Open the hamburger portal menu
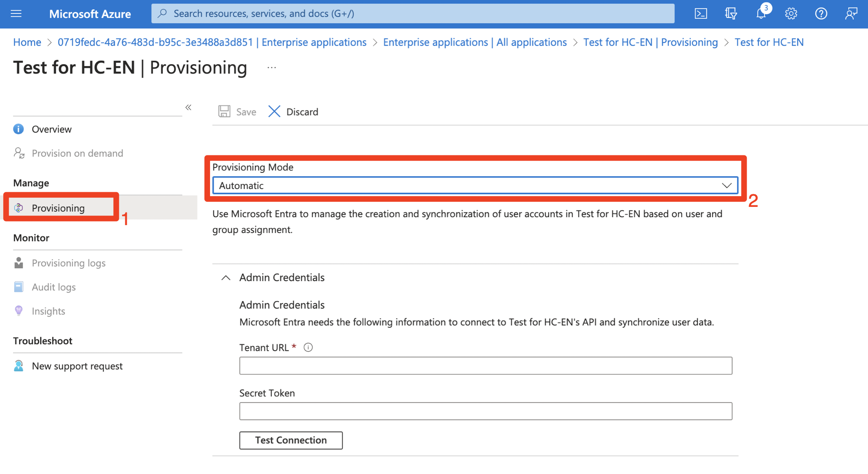This screenshot has width=868, height=474. click(x=16, y=14)
